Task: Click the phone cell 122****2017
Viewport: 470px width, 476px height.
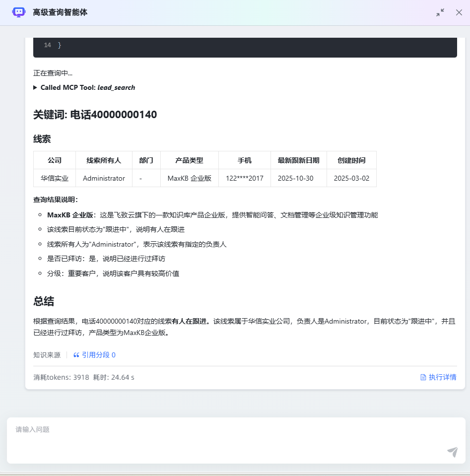Action: [244, 178]
